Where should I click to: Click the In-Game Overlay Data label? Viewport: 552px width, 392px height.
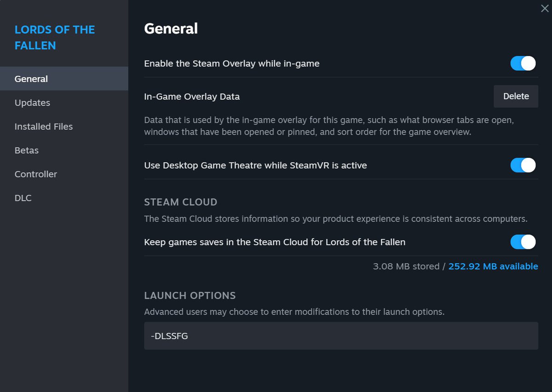coord(192,97)
